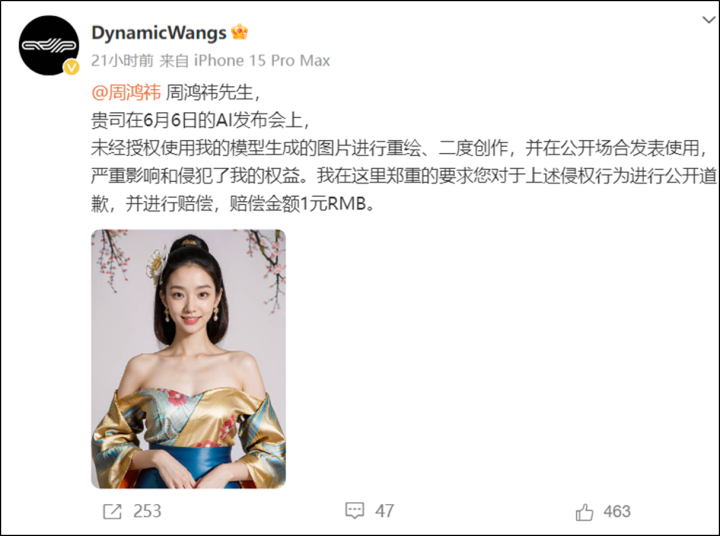Click the line starting 未经授权使用我的模型
Viewport: 720px width, 536px height.
400,148
